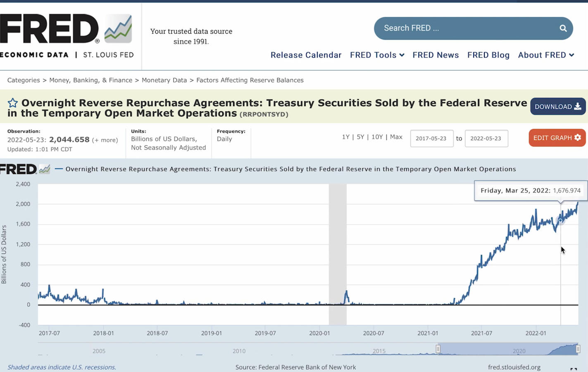
Task: Click the 2020-01 x-axis label
Action: pos(319,333)
